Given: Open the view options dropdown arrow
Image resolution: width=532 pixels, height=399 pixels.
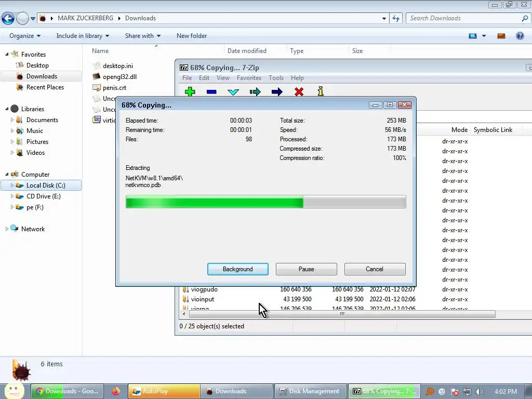Looking at the screenshot, I should (484, 36).
